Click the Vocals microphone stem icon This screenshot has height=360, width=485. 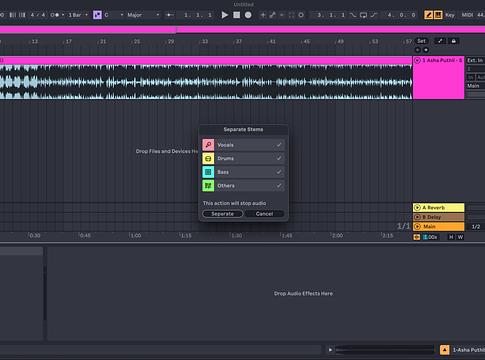[208, 145]
